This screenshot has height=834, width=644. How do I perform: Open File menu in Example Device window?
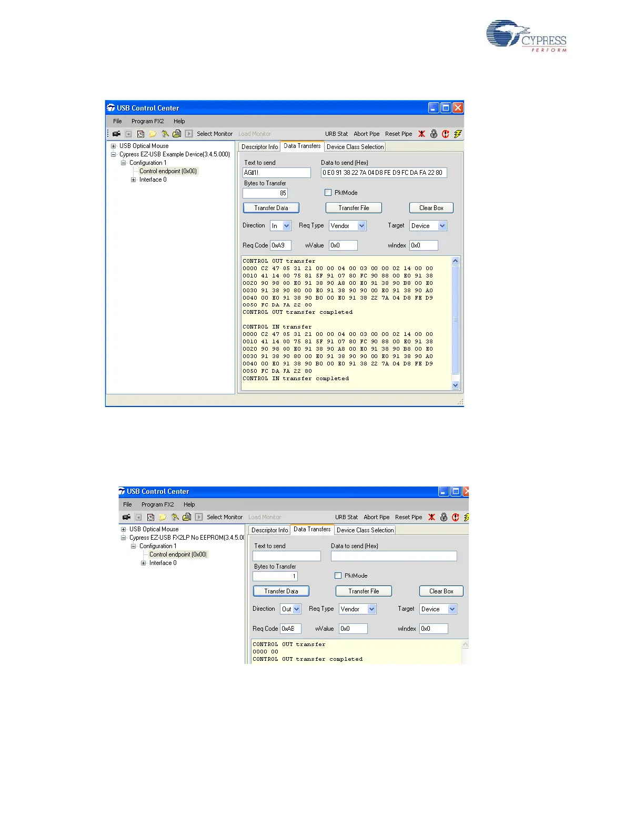pos(117,121)
